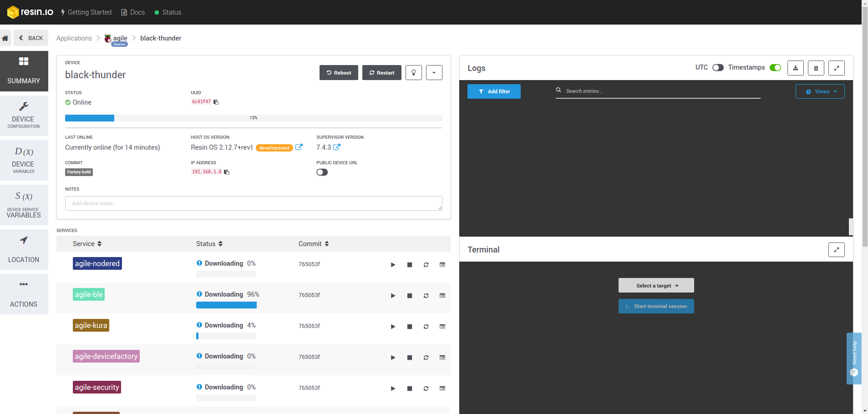The image size is (868, 414).
Task: Open the Views dropdown in Logs
Action: (x=820, y=91)
